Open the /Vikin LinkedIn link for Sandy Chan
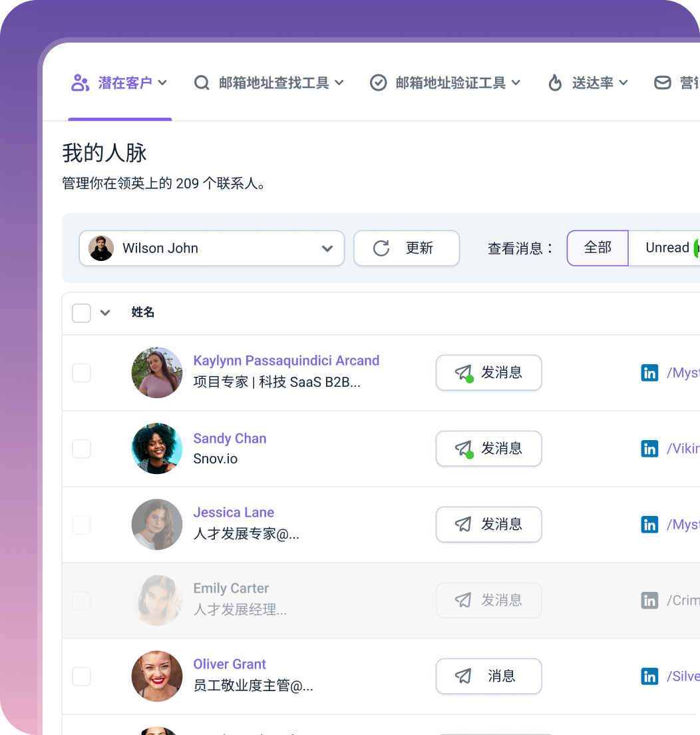Image resolution: width=700 pixels, height=735 pixels. point(683,449)
